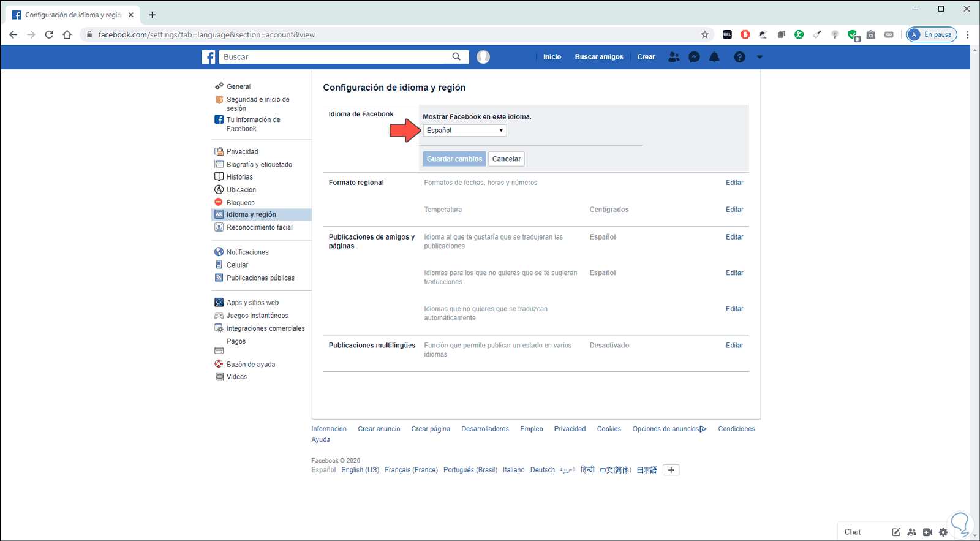Open Publicaciones públicas settings
The width and height of the screenshot is (980, 541).
point(260,278)
